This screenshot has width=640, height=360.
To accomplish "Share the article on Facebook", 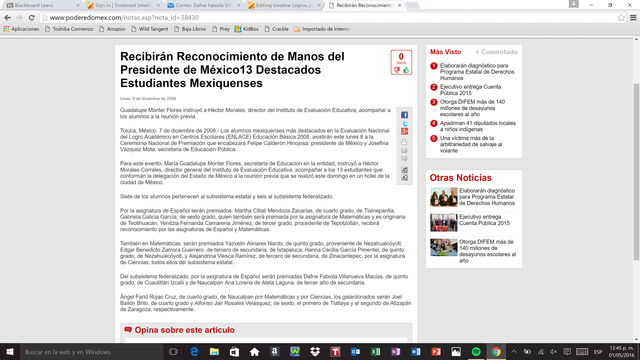I will pos(404,115).
